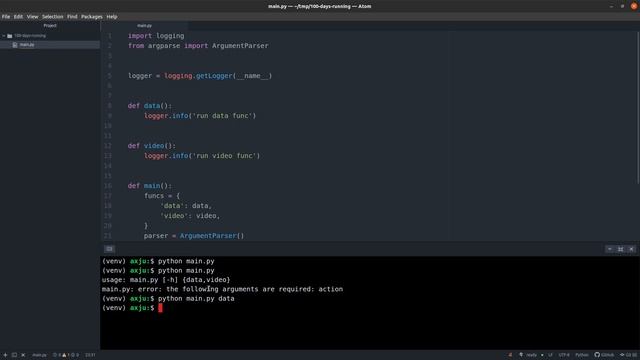The height and width of the screenshot is (360, 640).
Task: Open the View menu
Action: pyautogui.click(x=32, y=17)
